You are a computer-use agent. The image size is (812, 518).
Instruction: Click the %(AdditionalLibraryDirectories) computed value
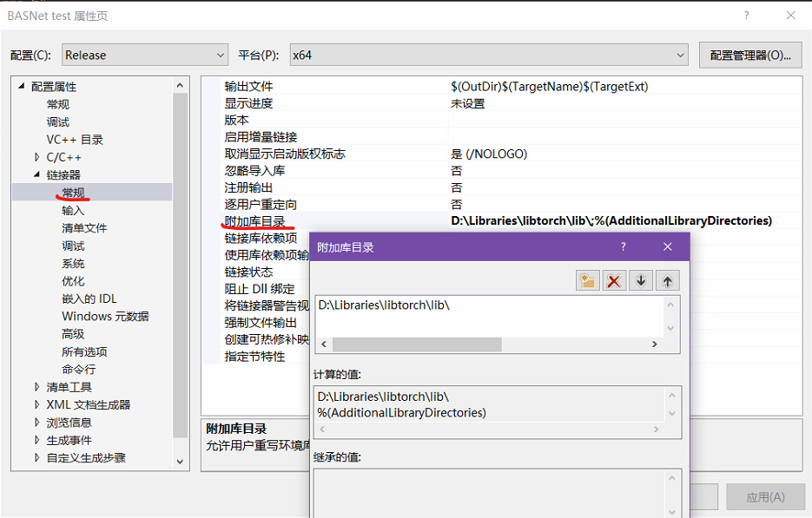tap(402, 412)
